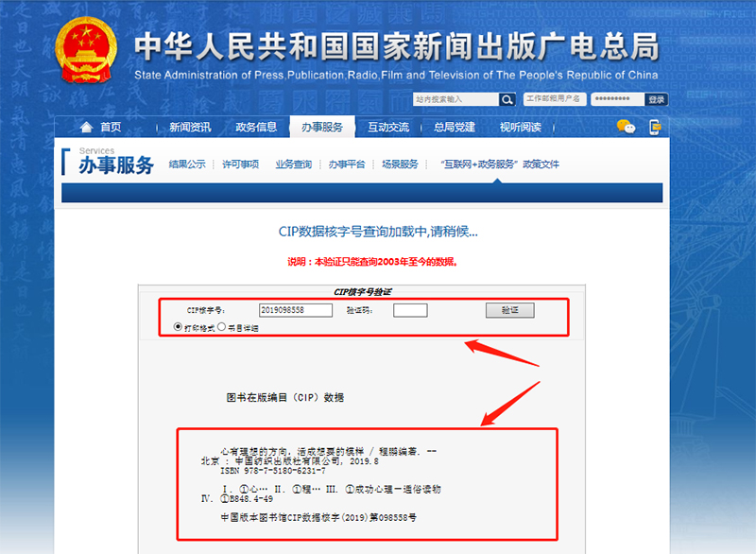
Task: Select the 书目详细 radio button
Action: tap(222, 327)
